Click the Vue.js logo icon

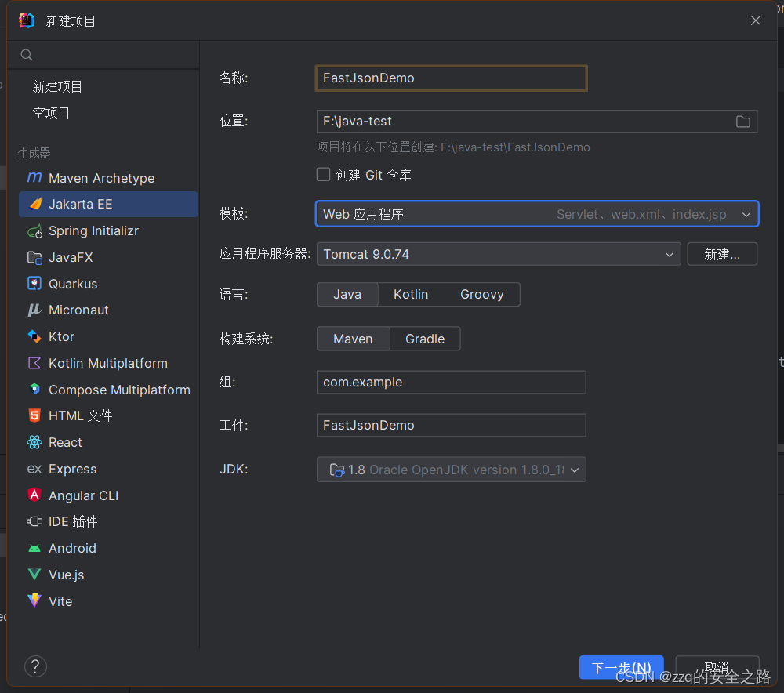point(34,575)
